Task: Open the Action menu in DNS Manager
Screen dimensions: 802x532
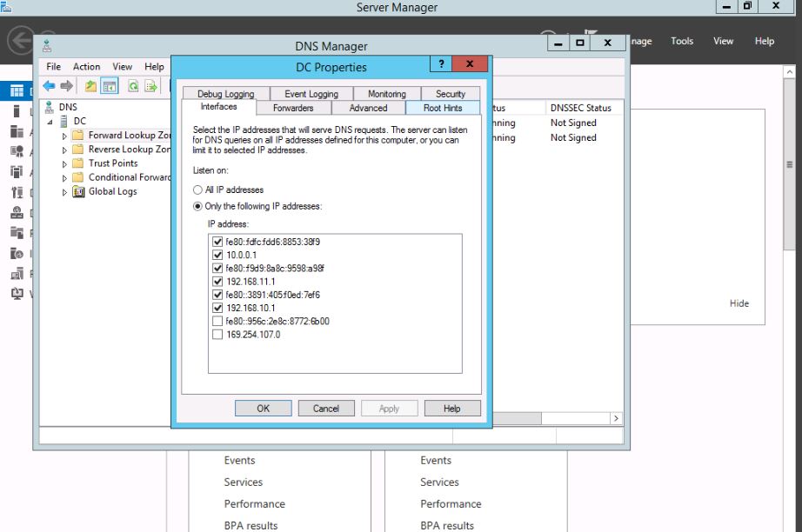Action: coord(86,67)
